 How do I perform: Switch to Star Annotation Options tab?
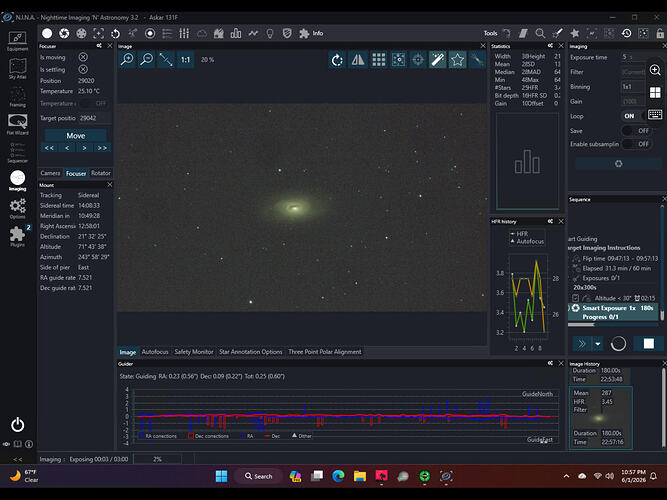tap(251, 352)
